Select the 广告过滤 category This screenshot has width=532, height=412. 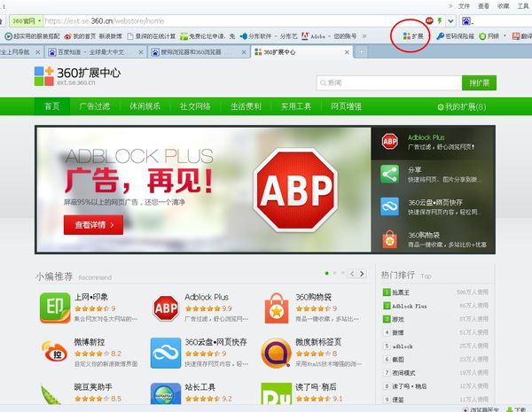(x=95, y=106)
